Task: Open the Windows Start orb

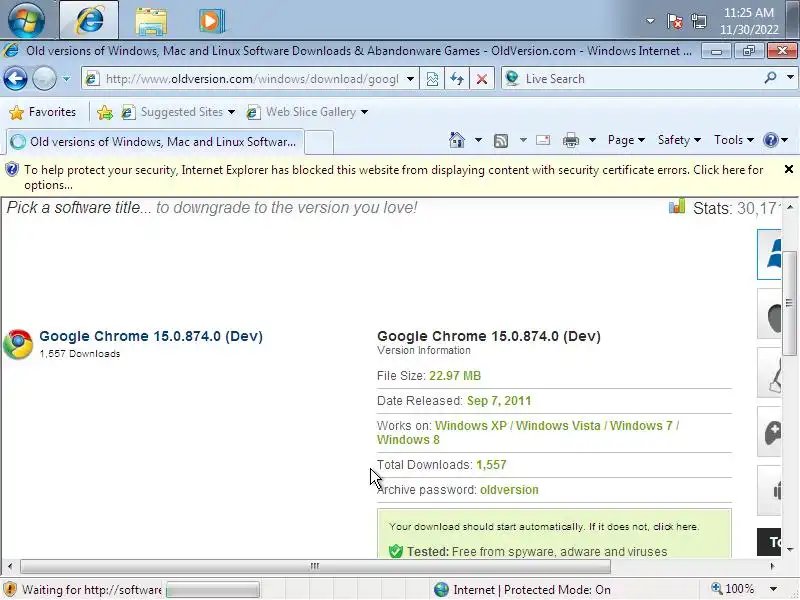Action: (x=26, y=19)
